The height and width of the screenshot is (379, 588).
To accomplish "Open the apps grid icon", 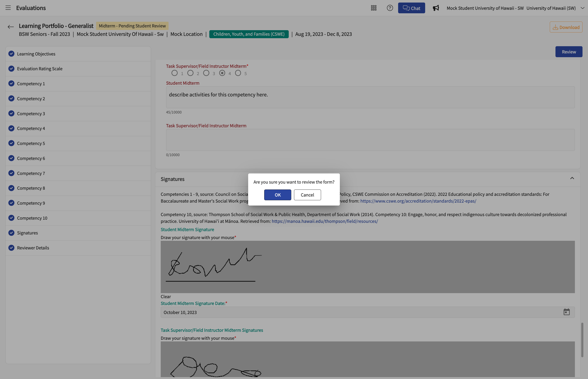I will [373, 8].
